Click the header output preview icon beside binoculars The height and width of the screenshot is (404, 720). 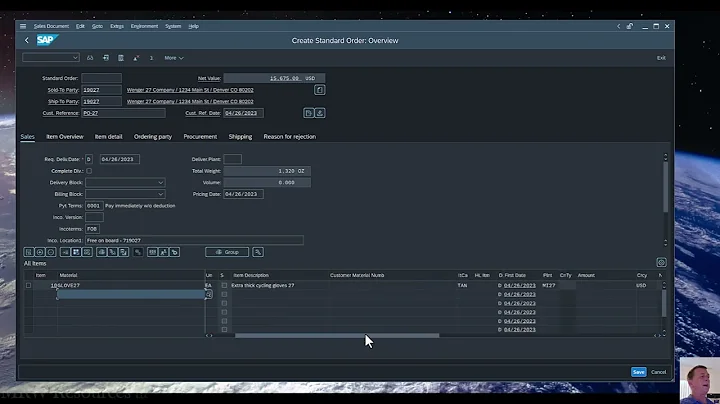click(106, 58)
